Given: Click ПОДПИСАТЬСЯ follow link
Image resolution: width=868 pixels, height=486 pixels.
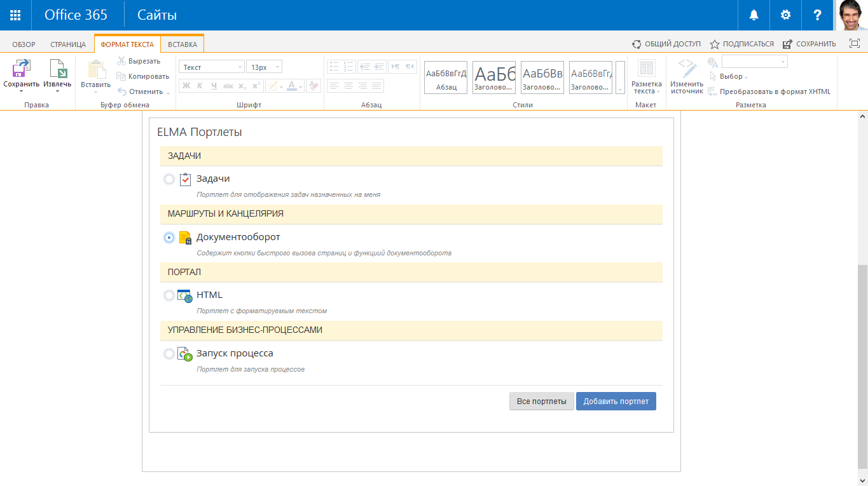Looking at the screenshot, I should coord(742,44).
